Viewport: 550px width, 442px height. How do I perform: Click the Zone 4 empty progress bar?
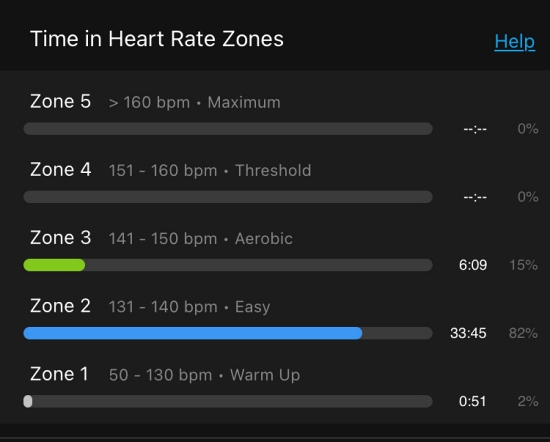coord(228,197)
